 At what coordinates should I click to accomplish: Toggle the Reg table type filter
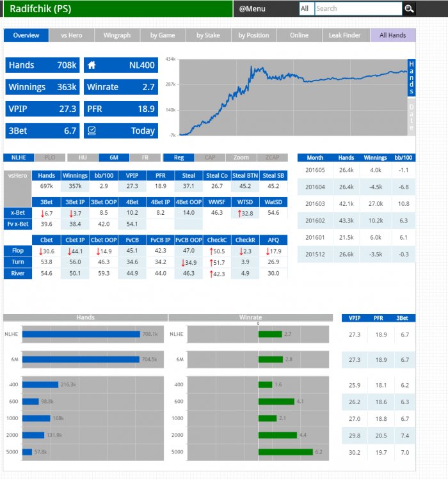coord(179,157)
